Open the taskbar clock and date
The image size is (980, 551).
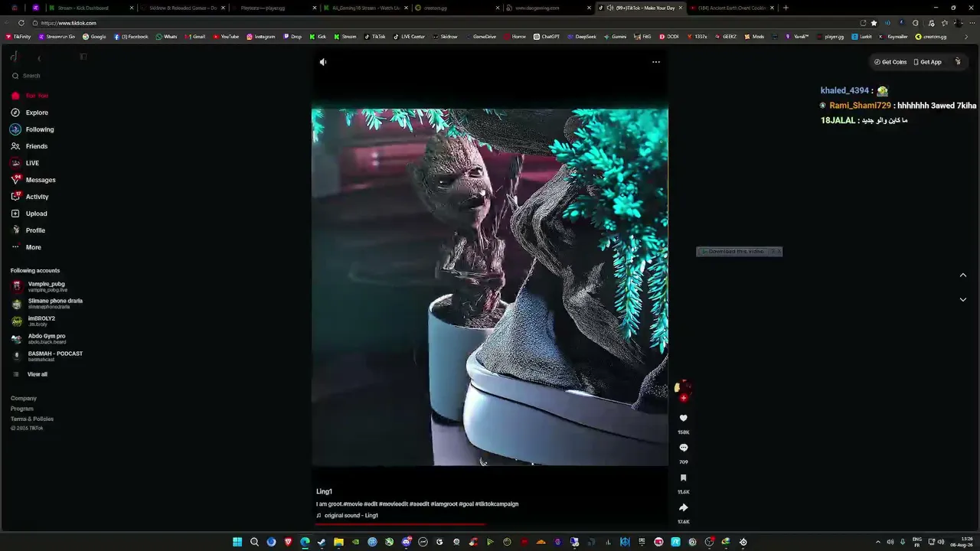[x=962, y=542]
